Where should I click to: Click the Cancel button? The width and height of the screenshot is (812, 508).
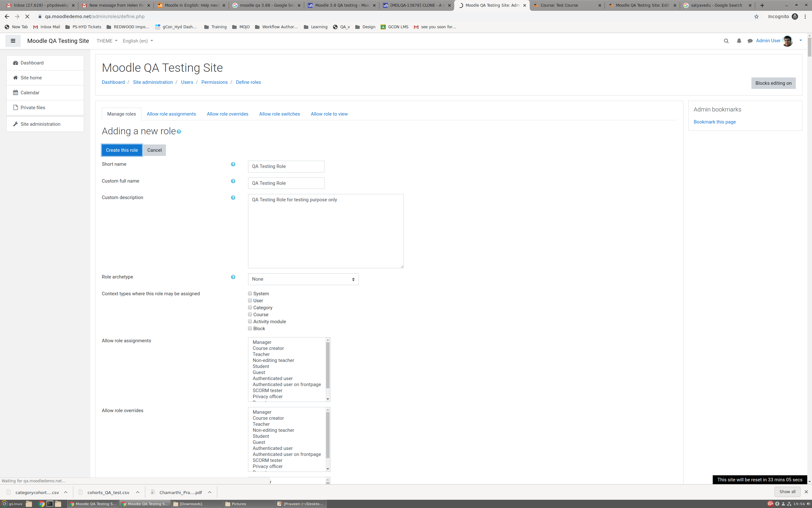click(154, 150)
